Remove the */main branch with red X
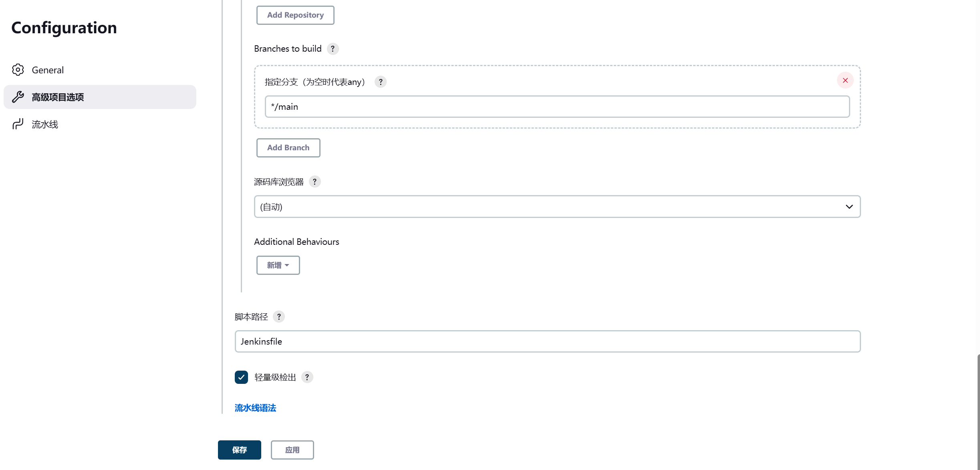 click(x=845, y=81)
